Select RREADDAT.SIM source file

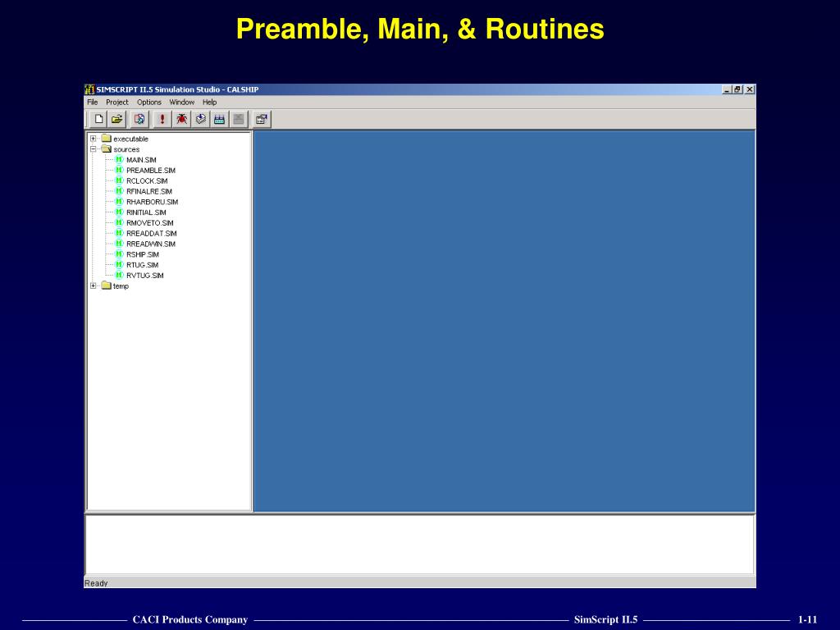click(x=152, y=233)
